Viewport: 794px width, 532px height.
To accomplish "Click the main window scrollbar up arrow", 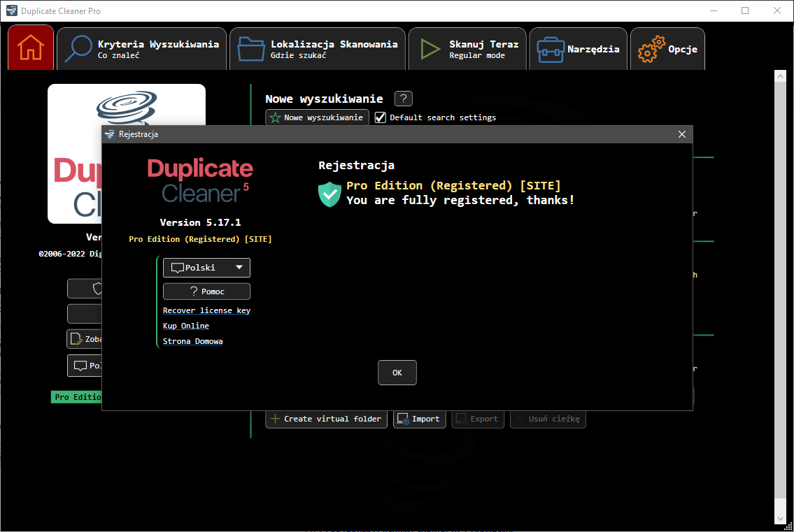I will point(780,76).
